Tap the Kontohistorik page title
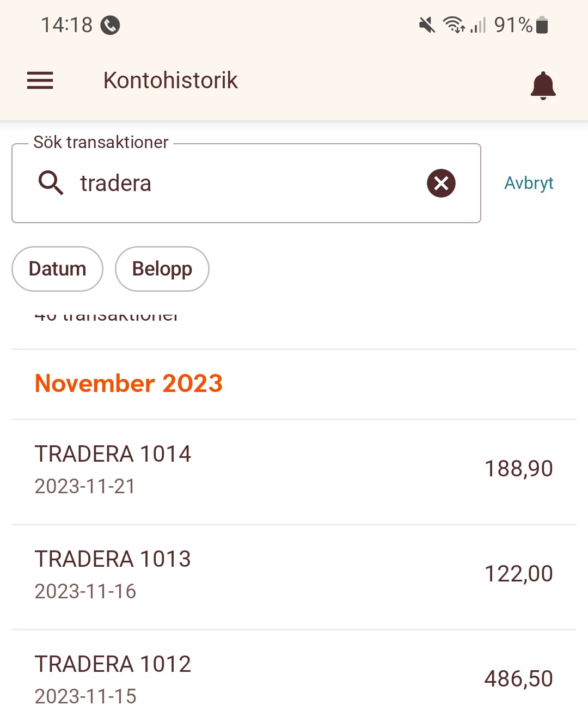The image size is (588, 723). (x=170, y=81)
